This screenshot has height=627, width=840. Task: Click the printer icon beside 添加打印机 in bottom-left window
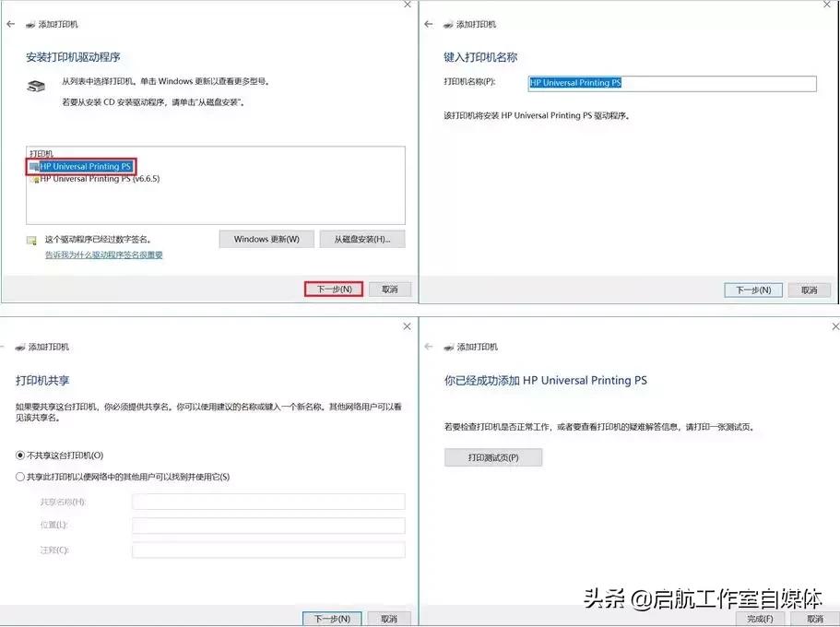(19, 347)
